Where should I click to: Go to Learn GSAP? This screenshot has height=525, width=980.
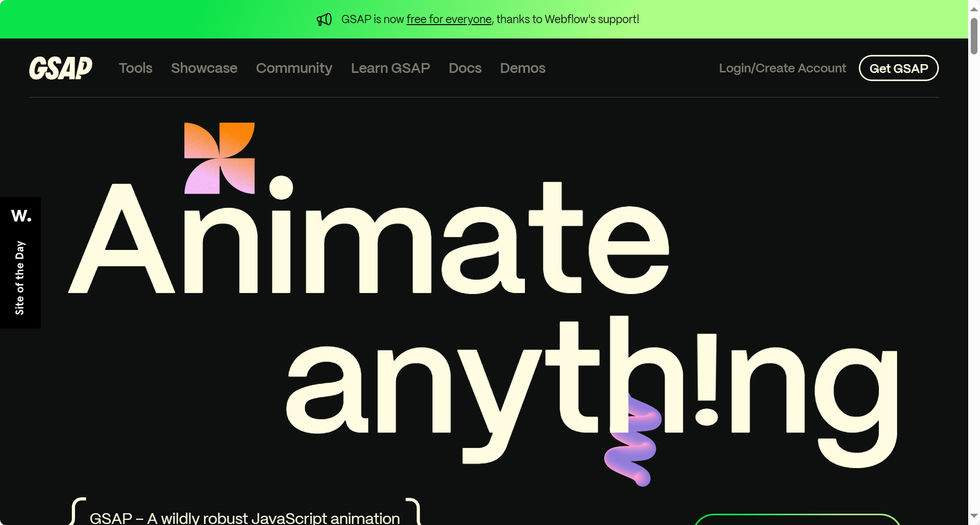pyautogui.click(x=390, y=68)
